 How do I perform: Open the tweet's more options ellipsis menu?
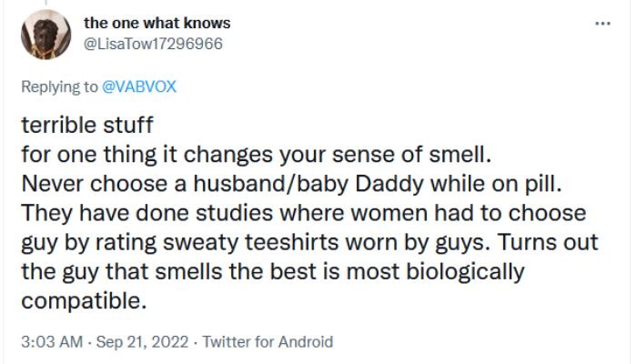click(x=602, y=24)
